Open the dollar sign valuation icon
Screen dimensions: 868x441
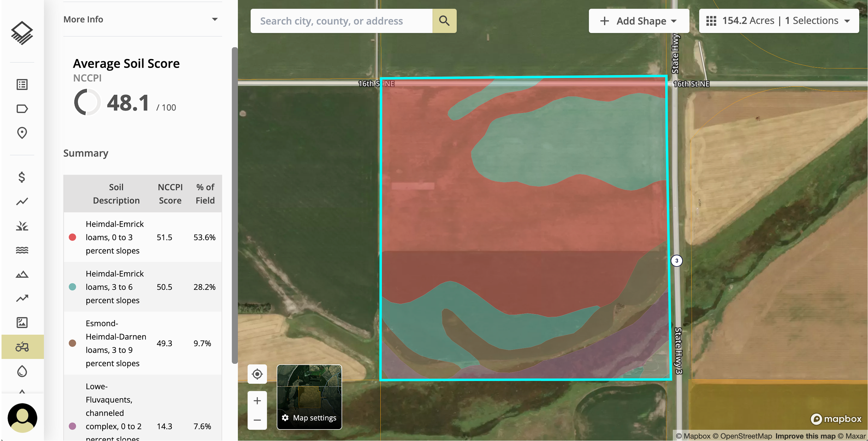pyautogui.click(x=22, y=177)
